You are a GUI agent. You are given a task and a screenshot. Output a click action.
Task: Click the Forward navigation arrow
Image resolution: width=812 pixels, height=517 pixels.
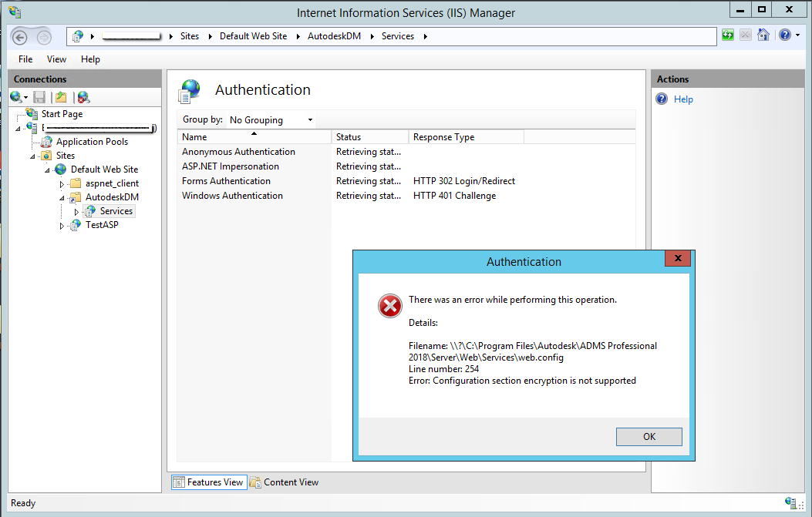coord(44,37)
